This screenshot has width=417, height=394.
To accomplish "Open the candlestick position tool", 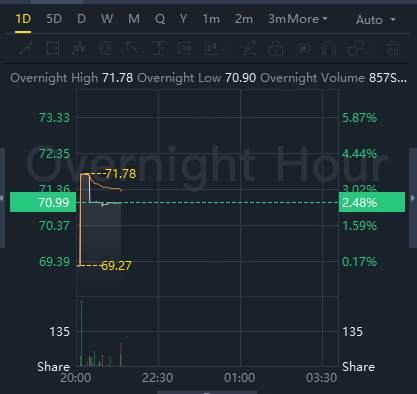I will point(211,48).
